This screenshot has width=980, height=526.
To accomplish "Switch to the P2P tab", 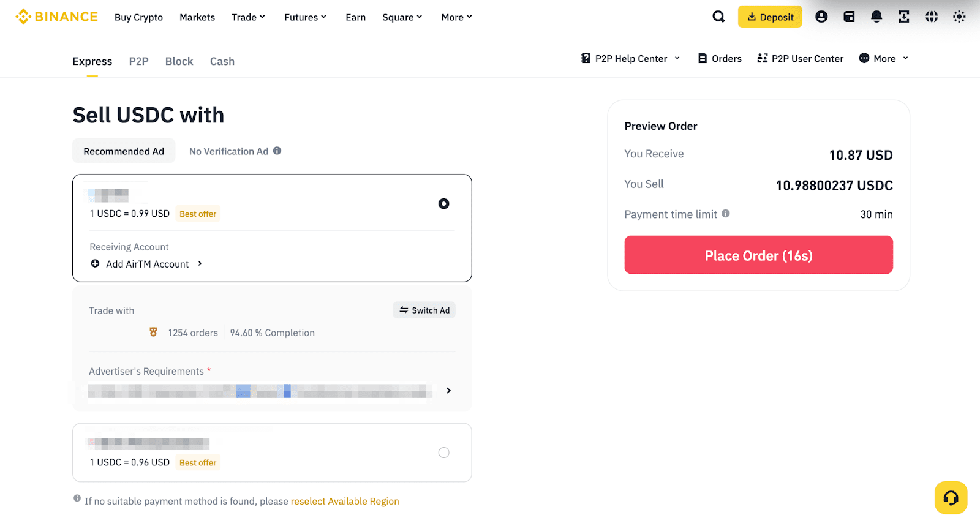I will coord(138,61).
